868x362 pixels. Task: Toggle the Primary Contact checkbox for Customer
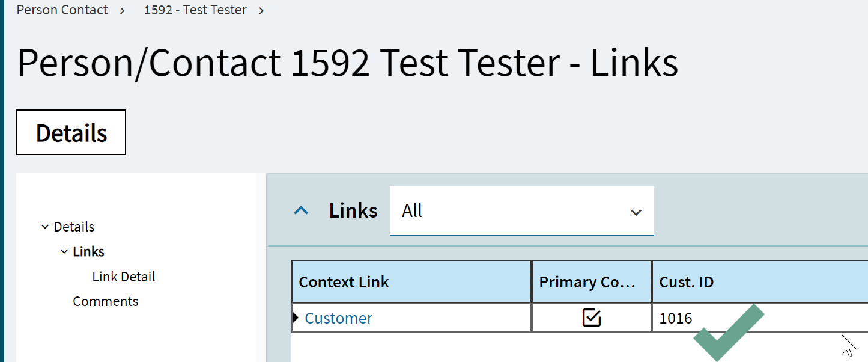[592, 318]
